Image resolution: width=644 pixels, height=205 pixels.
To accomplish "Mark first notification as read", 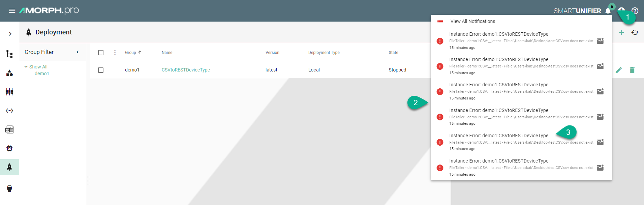I will (x=600, y=41).
